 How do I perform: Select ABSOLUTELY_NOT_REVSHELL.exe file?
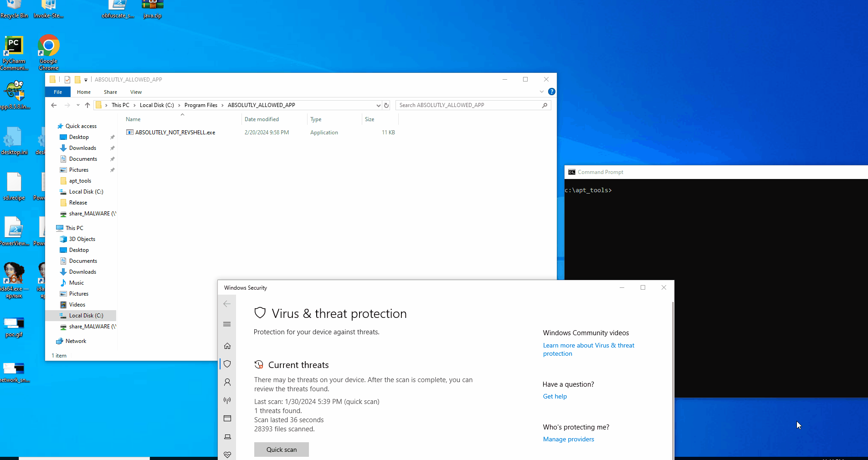pos(175,133)
